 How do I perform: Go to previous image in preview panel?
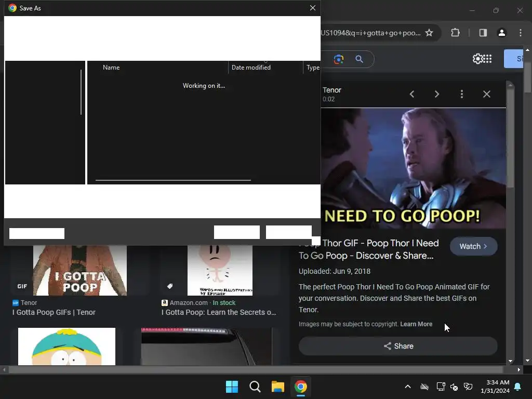412,94
